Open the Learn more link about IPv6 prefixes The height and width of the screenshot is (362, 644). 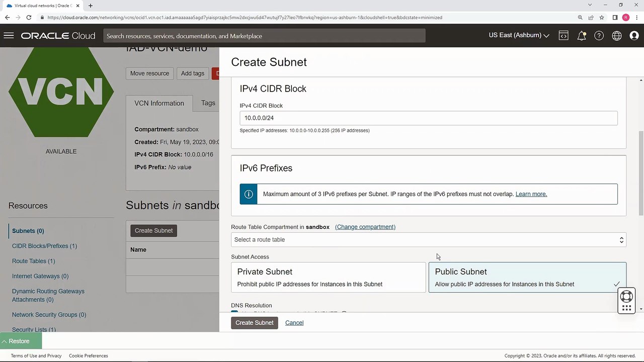click(x=531, y=194)
